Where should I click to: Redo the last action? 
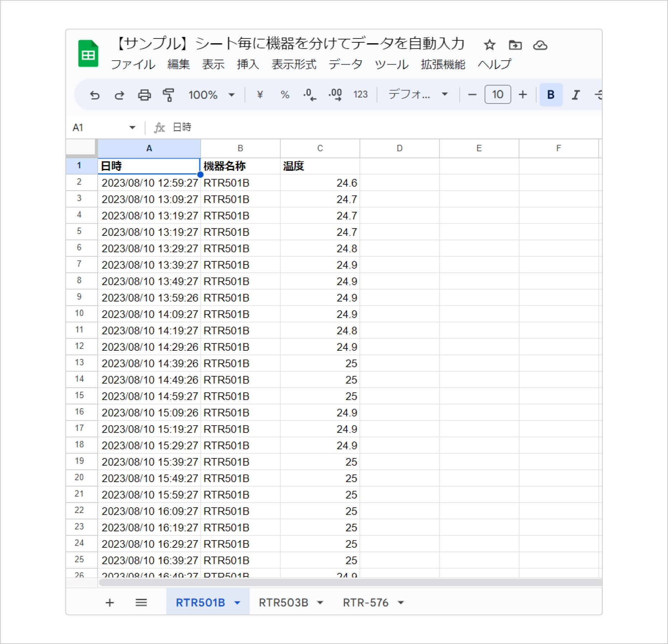click(119, 95)
